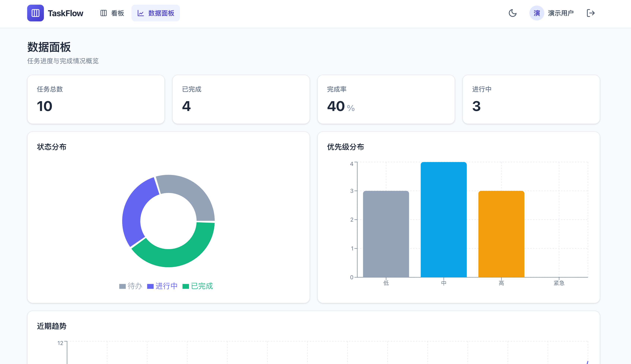Click the 完成率 40% card

(x=386, y=99)
